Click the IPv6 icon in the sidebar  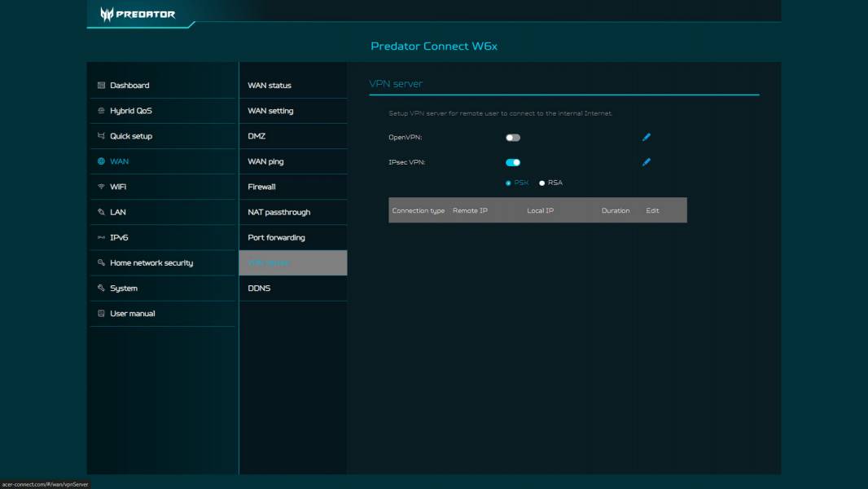click(101, 237)
